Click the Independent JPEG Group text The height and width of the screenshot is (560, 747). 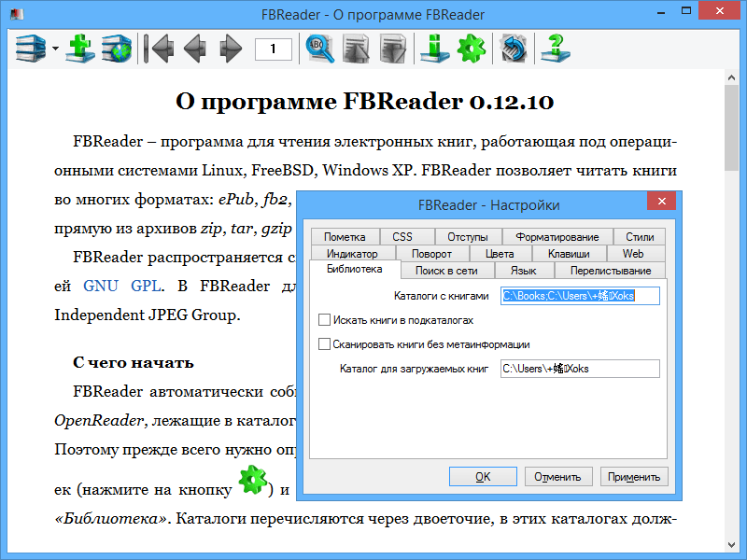tap(148, 315)
